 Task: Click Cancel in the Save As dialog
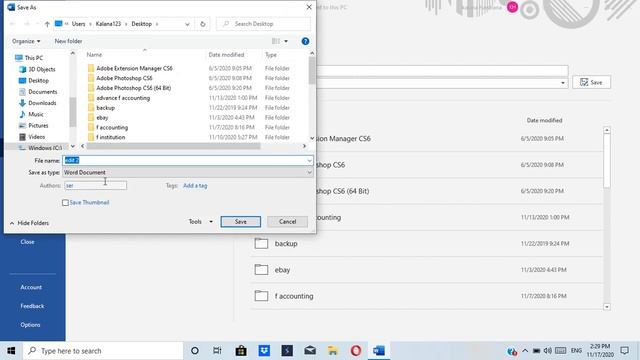(x=287, y=222)
